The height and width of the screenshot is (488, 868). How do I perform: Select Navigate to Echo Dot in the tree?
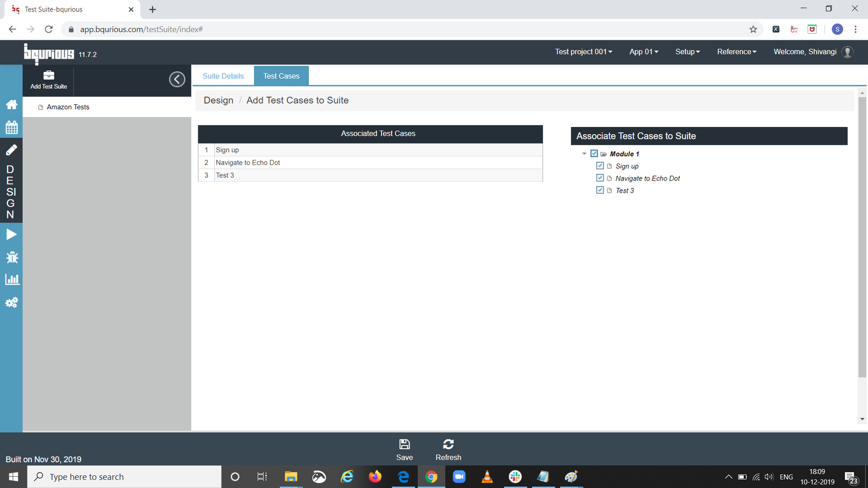pos(647,178)
